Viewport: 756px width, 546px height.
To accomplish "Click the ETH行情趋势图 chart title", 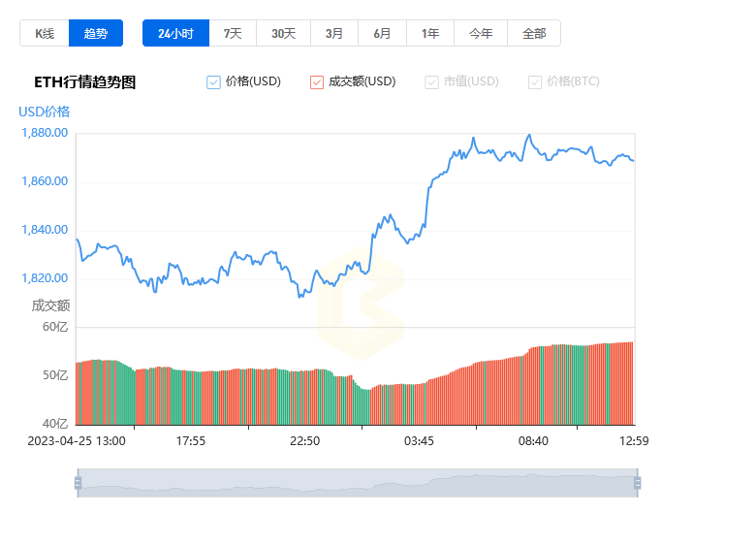I will [85, 82].
